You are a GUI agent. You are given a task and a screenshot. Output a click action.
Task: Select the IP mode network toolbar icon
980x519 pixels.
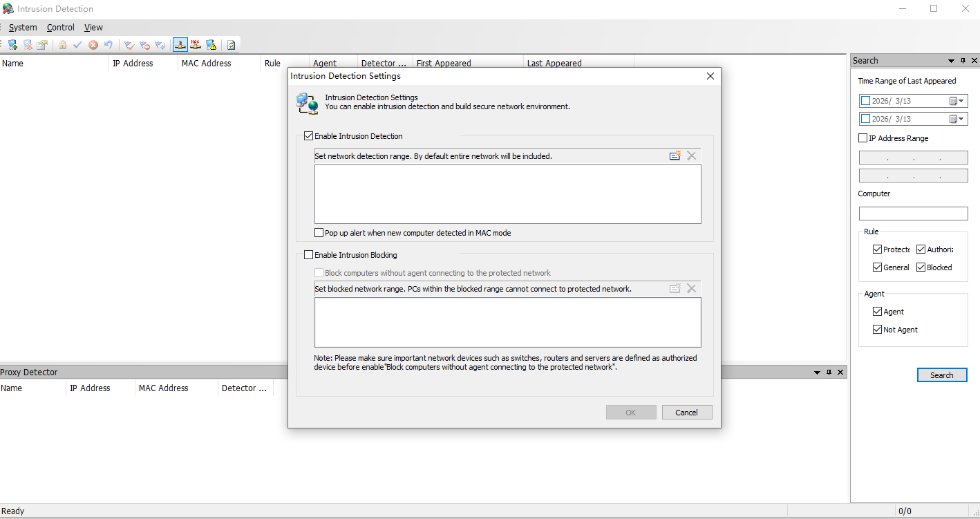click(180, 45)
